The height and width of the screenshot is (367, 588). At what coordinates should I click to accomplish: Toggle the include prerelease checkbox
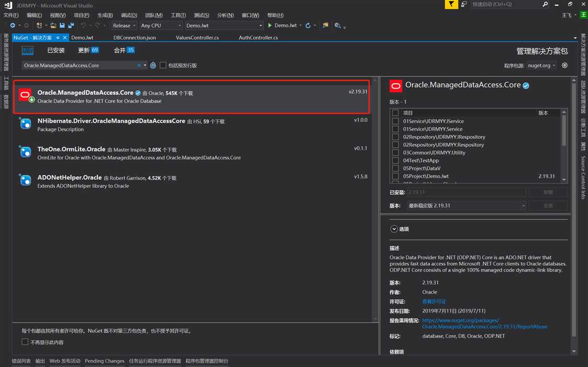[x=163, y=65]
